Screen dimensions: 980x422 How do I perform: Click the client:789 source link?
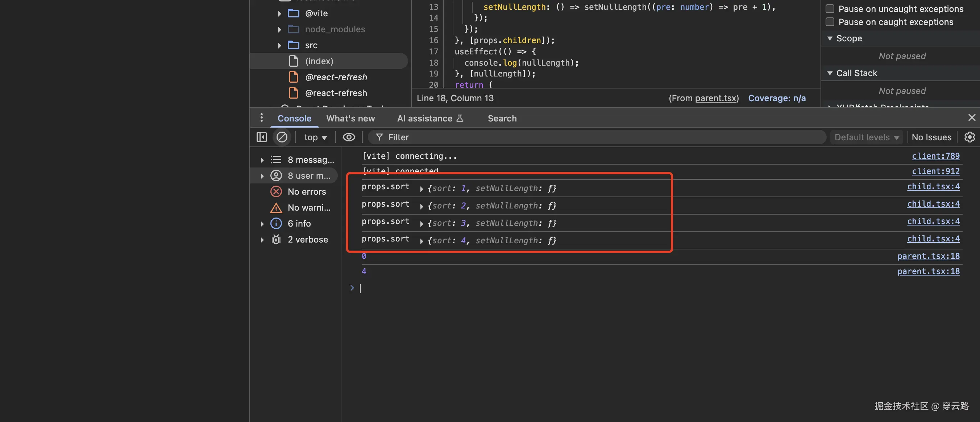[x=935, y=156]
